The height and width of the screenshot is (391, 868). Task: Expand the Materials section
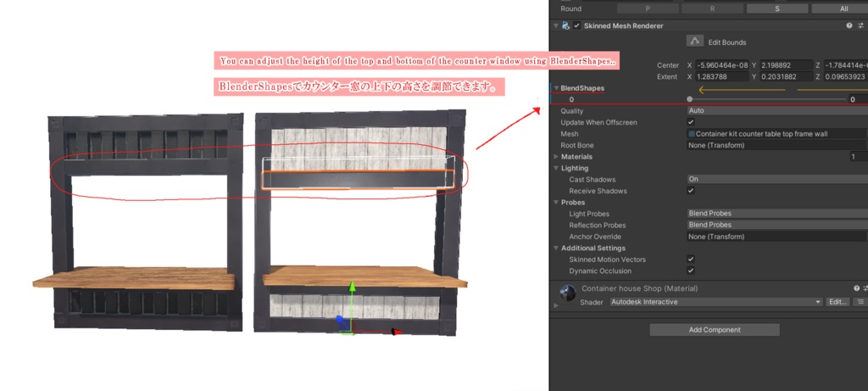pyautogui.click(x=556, y=157)
